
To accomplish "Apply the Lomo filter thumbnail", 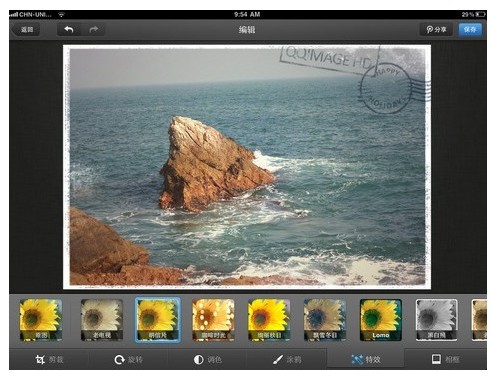I will point(381,320).
